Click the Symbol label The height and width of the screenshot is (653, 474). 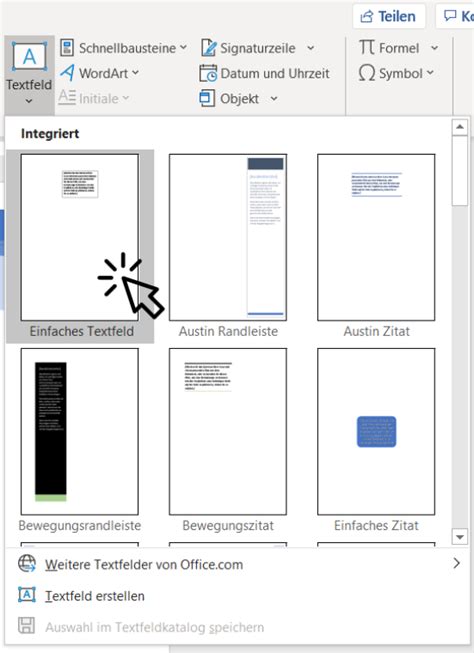[x=401, y=73]
